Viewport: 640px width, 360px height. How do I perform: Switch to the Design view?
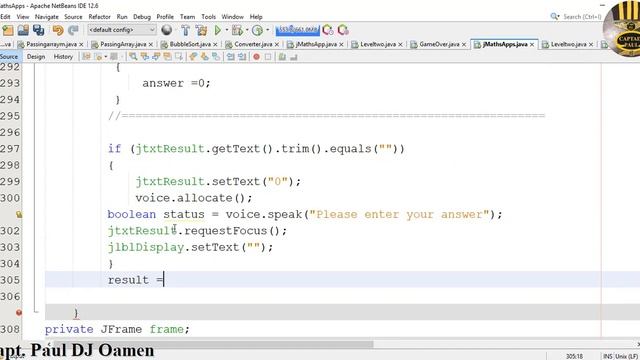(36, 57)
